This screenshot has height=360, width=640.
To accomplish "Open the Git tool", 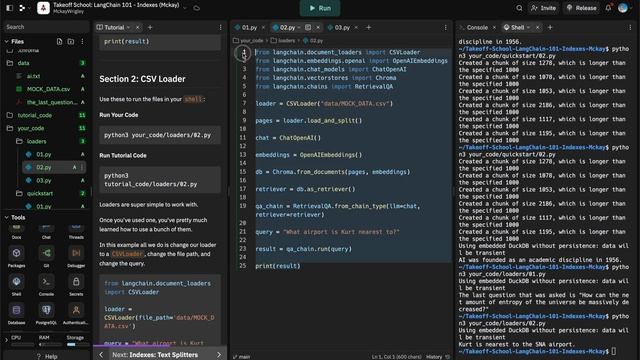I will coord(46,256).
